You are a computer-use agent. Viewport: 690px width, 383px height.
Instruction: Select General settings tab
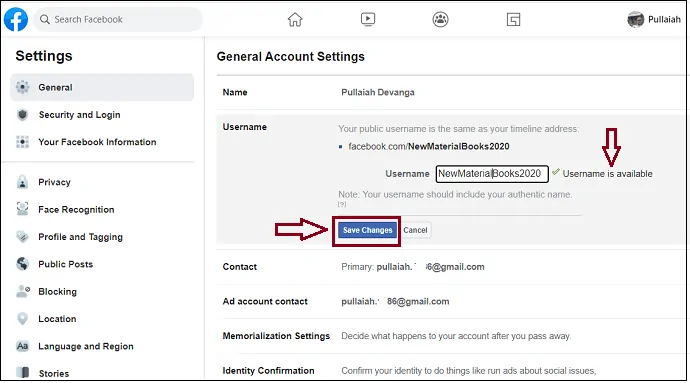pyautogui.click(x=102, y=87)
